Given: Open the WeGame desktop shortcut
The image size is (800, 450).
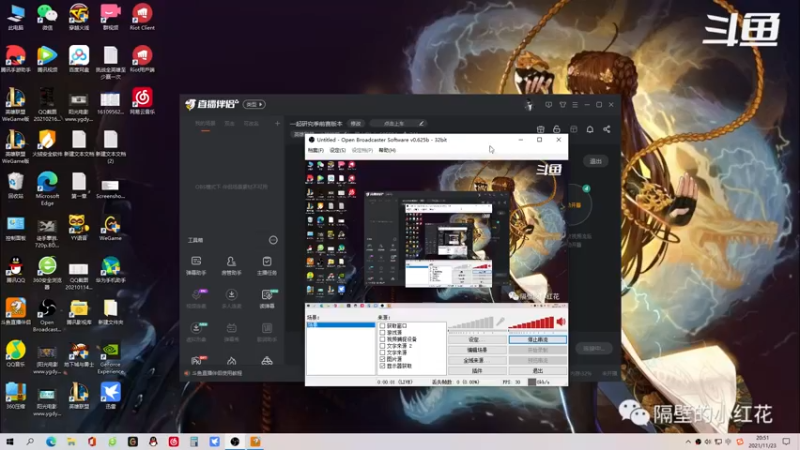Looking at the screenshot, I should pos(110,228).
